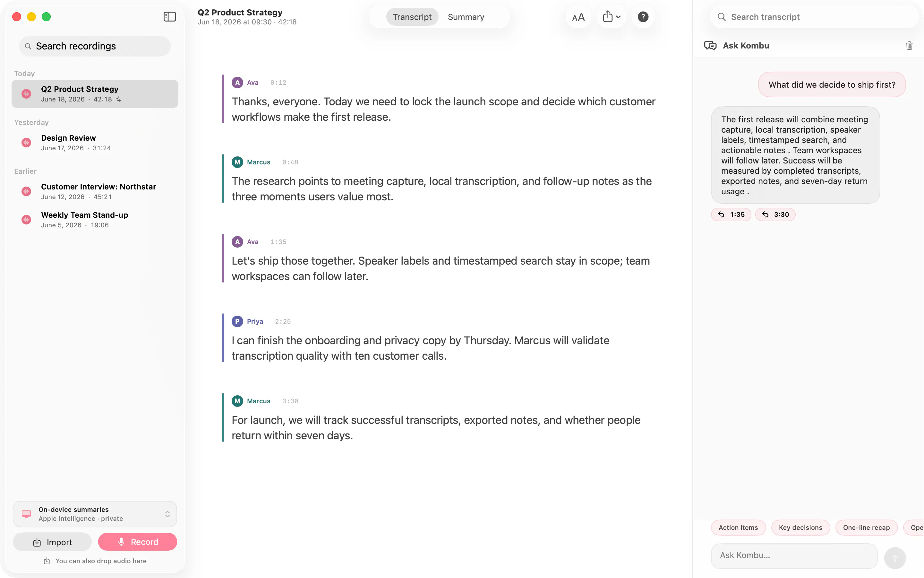The width and height of the screenshot is (924, 578).
Task: Open the Q2 Product Strategy recording
Action: [95, 94]
